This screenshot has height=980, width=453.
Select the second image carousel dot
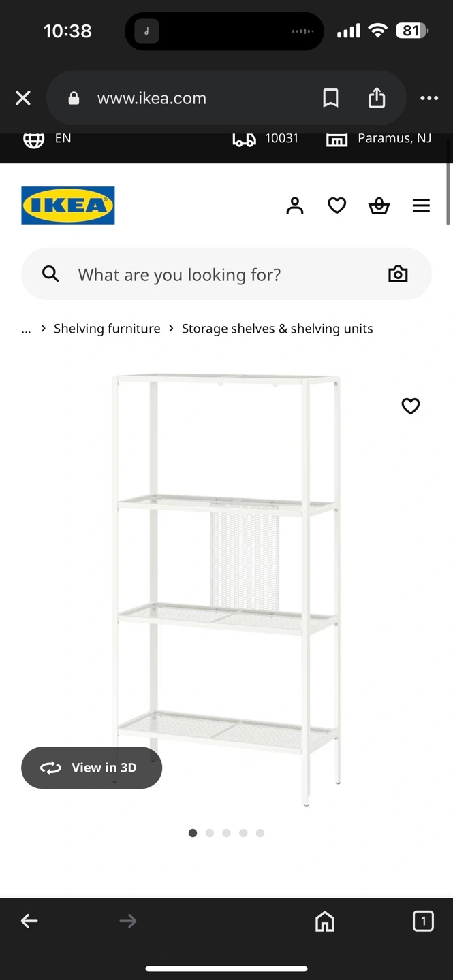click(210, 833)
